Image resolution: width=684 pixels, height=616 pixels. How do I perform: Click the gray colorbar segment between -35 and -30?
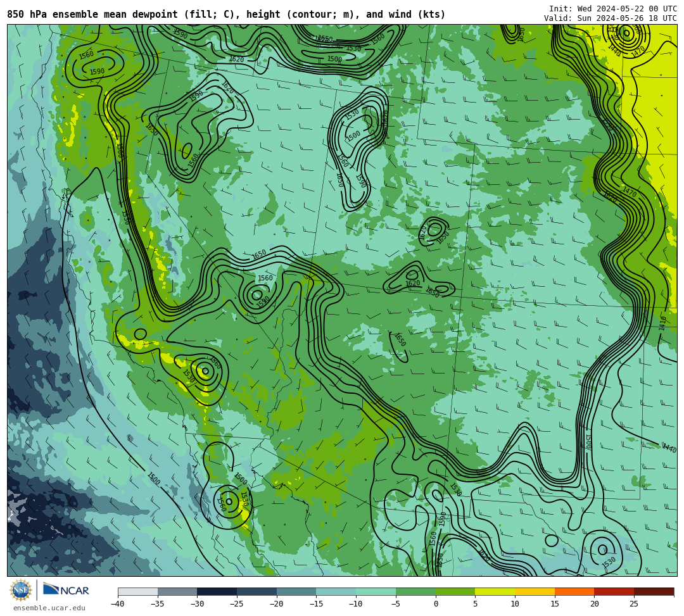(177, 591)
